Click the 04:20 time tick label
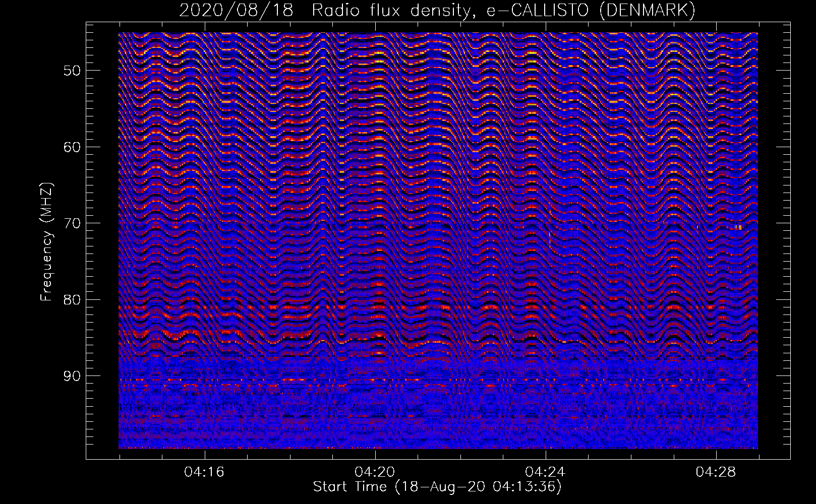 (375, 472)
